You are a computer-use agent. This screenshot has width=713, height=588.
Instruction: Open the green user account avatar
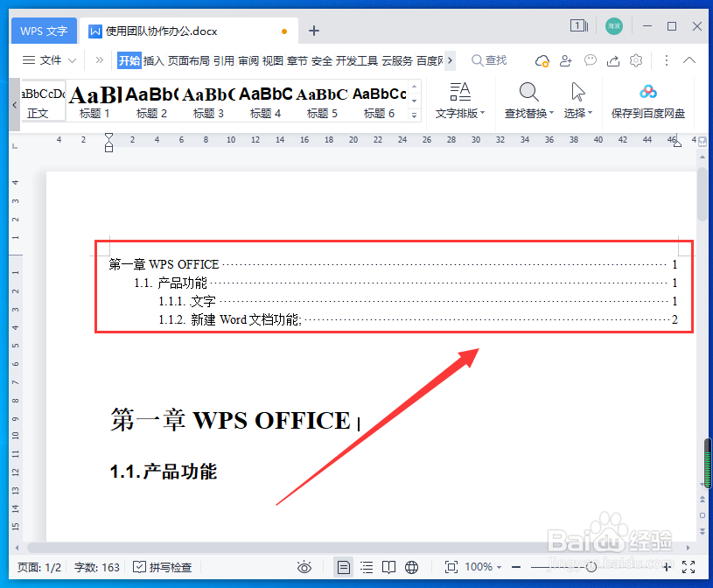coord(614,26)
